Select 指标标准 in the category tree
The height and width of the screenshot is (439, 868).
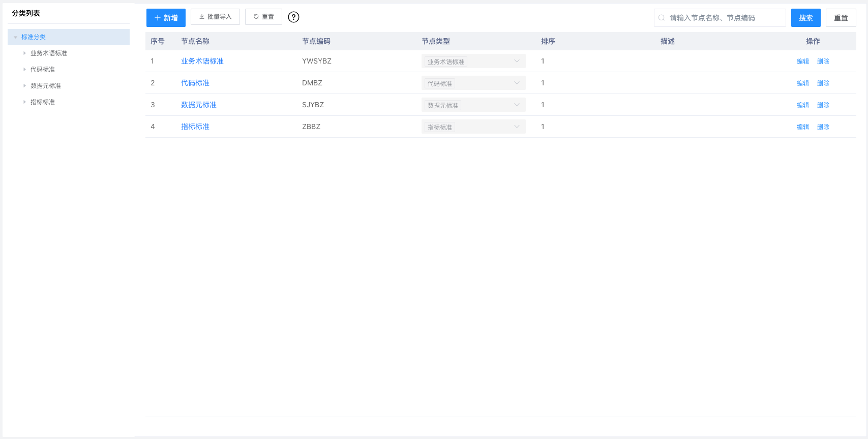[x=43, y=102]
